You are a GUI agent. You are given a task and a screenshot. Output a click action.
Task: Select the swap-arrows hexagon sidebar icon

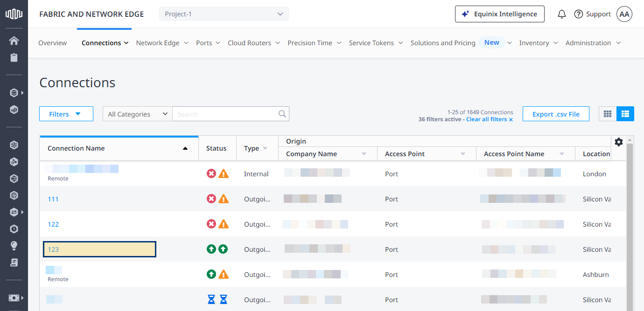click(14, 212)
